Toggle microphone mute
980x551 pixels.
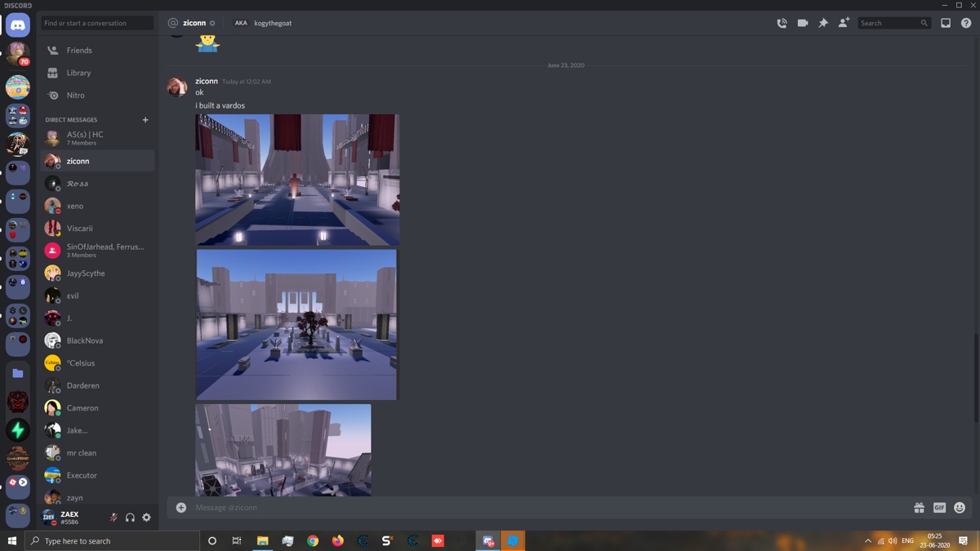(x=114, y=518)
